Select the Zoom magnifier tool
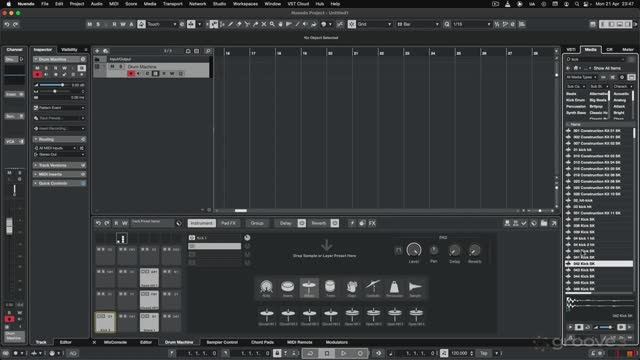 (272, 24)
